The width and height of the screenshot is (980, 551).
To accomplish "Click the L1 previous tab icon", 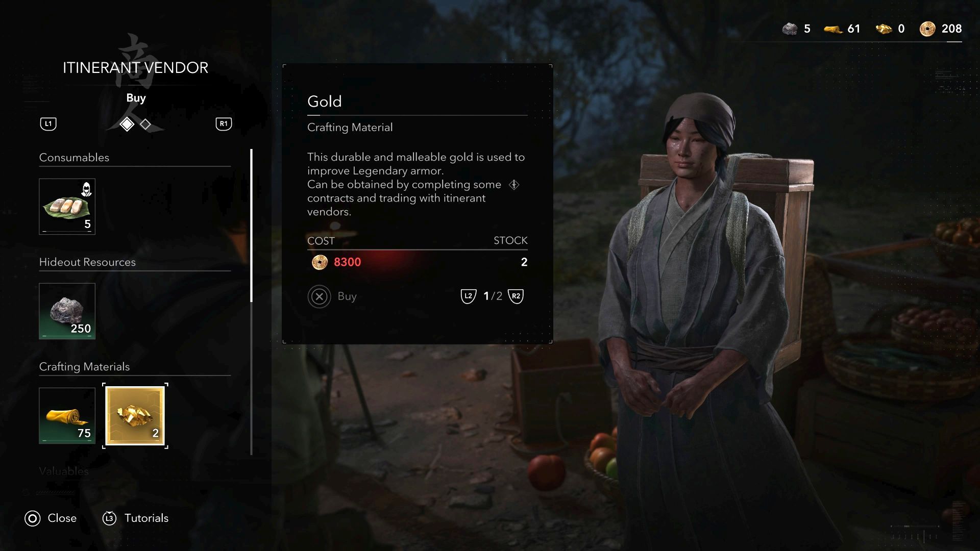I will pyautogui.click(x=48, y=124).
